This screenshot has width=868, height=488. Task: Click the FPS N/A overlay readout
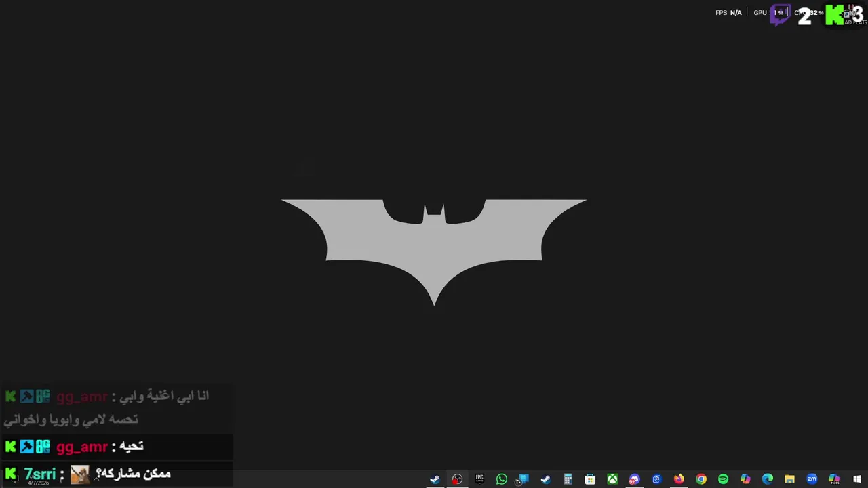pyautogui.click(x=728, y=13)
